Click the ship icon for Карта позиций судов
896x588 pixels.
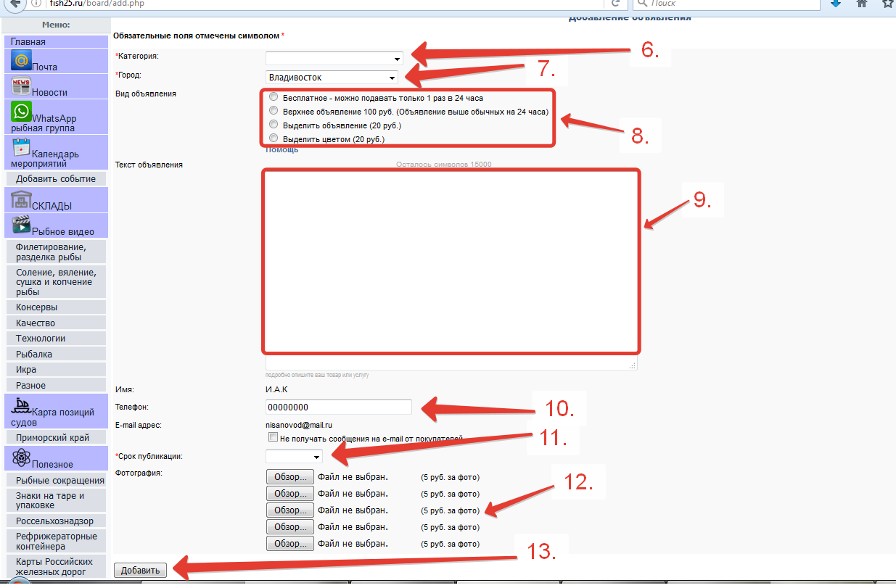coord(21,406)
